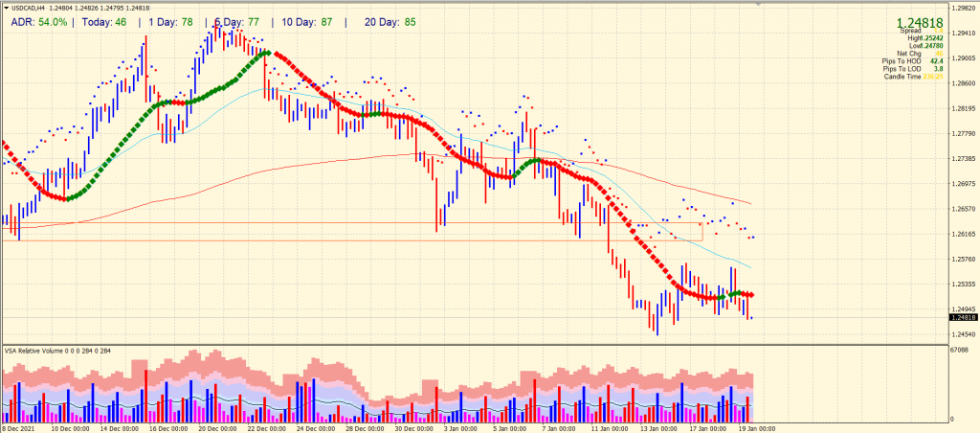This screenshot has width=980, height=433.
Task: Click the USDCAD,H4 symbol title
Action: [x=26, y=8]
